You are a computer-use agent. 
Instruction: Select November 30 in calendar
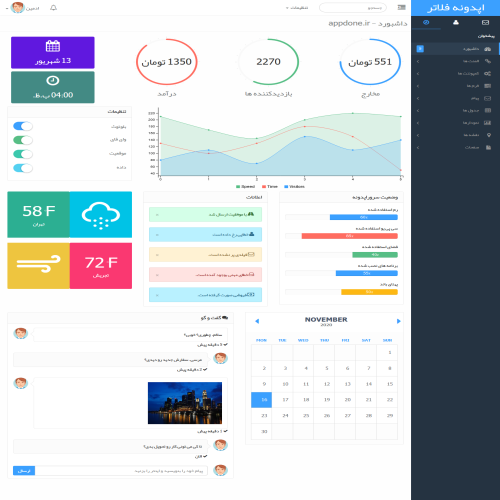(x=262, y=432)
